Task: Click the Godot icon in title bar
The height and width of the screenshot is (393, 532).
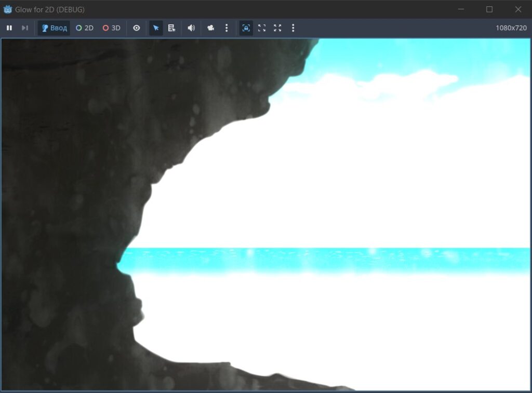Action: (x=7, y=9)
